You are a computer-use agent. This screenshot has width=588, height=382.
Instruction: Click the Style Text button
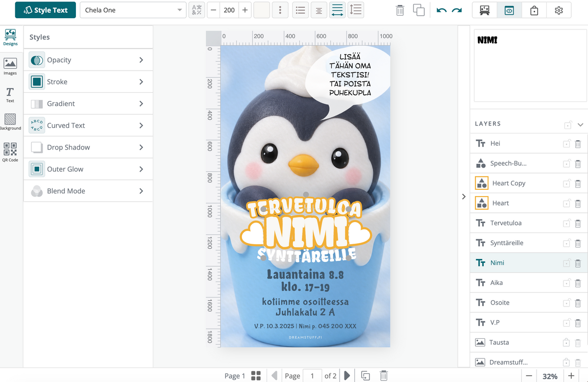click(46, 10)
